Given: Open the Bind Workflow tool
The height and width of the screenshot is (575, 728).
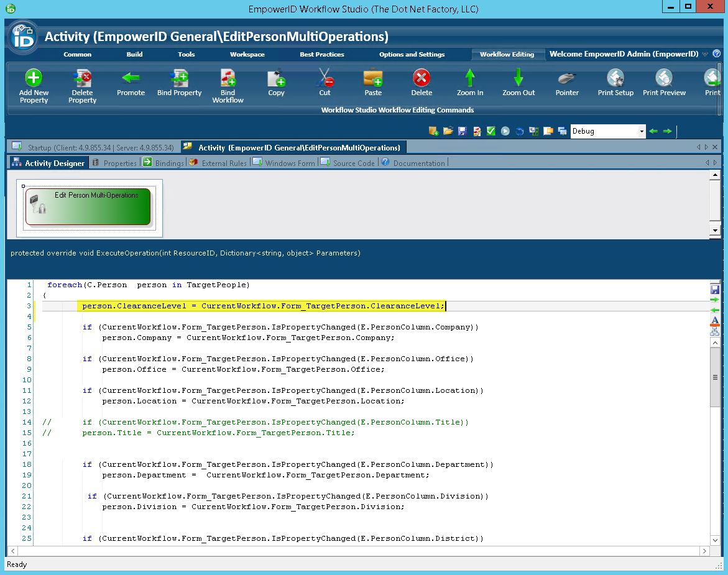Looking at the screenshot, I should (x=228, y=86).
